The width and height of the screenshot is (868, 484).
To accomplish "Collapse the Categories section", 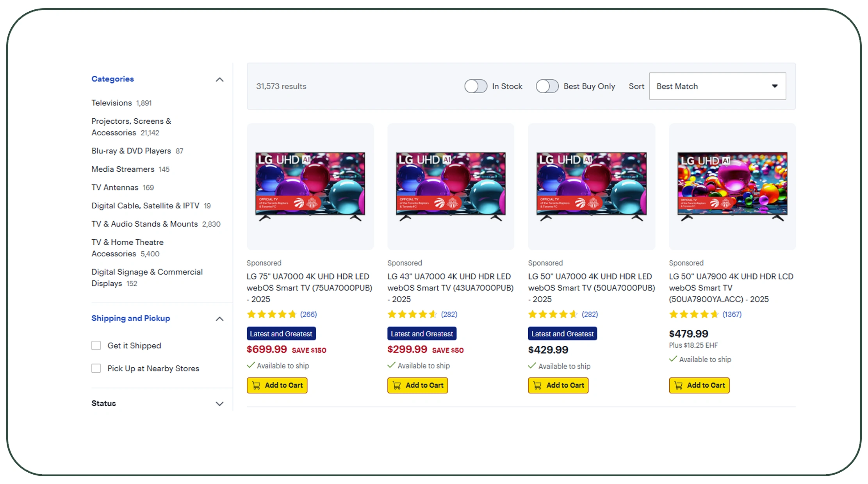I will click(x=220, y=79).
